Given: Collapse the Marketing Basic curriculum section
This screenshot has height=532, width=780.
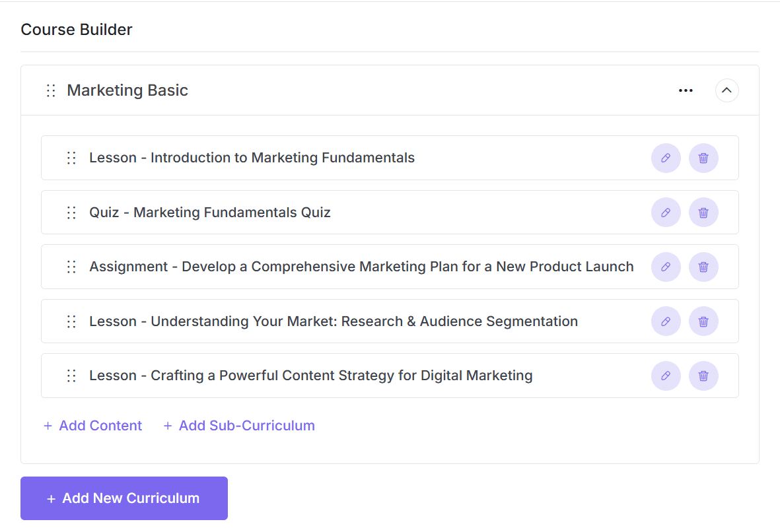Looking at the screenshot, I should (x=727, y=90).
